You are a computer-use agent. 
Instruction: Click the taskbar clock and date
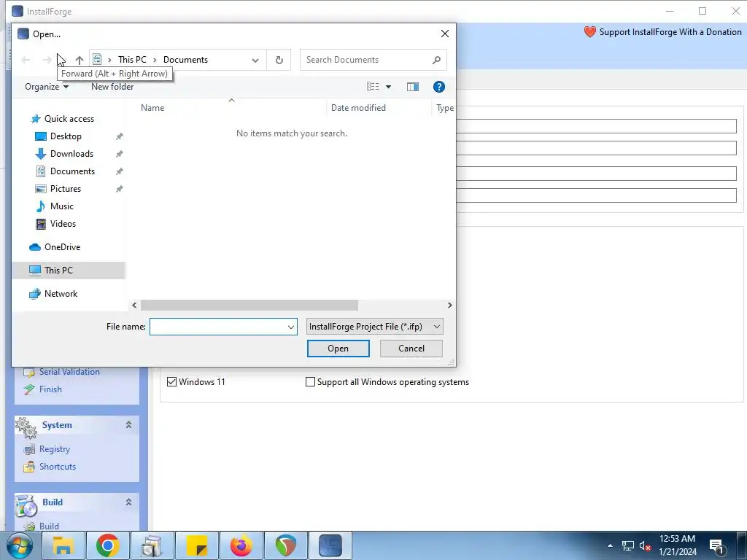[x=678, y=545]
